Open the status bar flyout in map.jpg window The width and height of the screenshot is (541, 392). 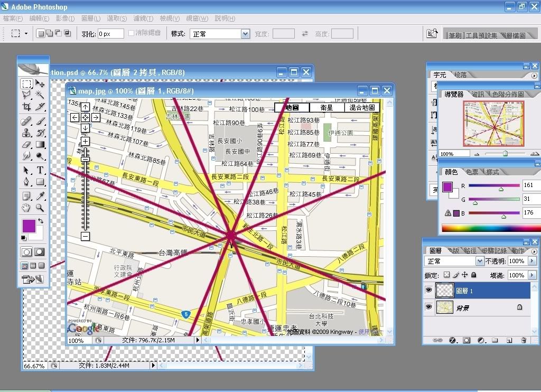pyautogui.click(x=198, y=340)
